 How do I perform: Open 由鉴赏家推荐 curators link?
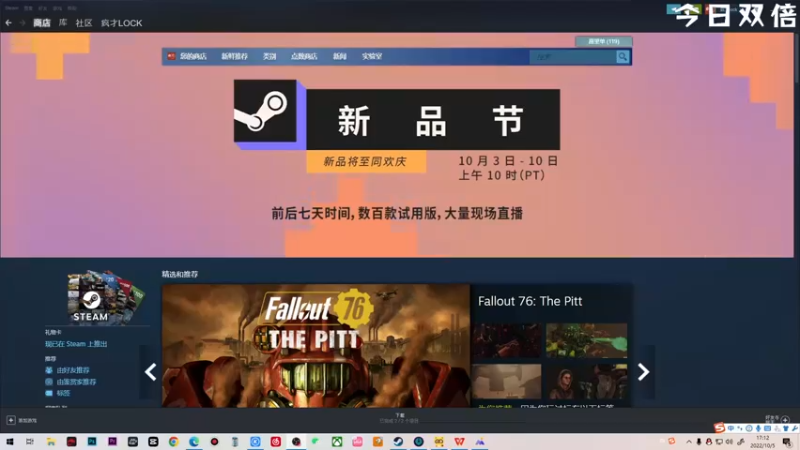click(76, 382)
